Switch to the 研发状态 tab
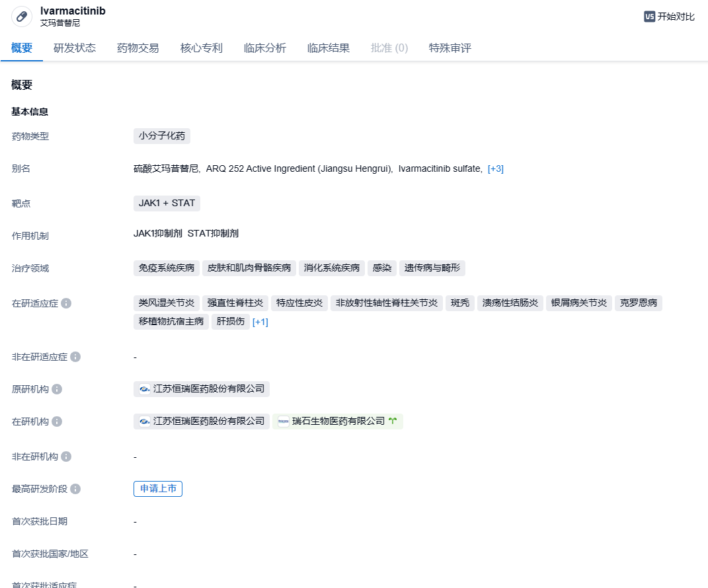Image resolution: width=708 pixels, height=588 pixels. pyautogui.click(x=75, y=48)
